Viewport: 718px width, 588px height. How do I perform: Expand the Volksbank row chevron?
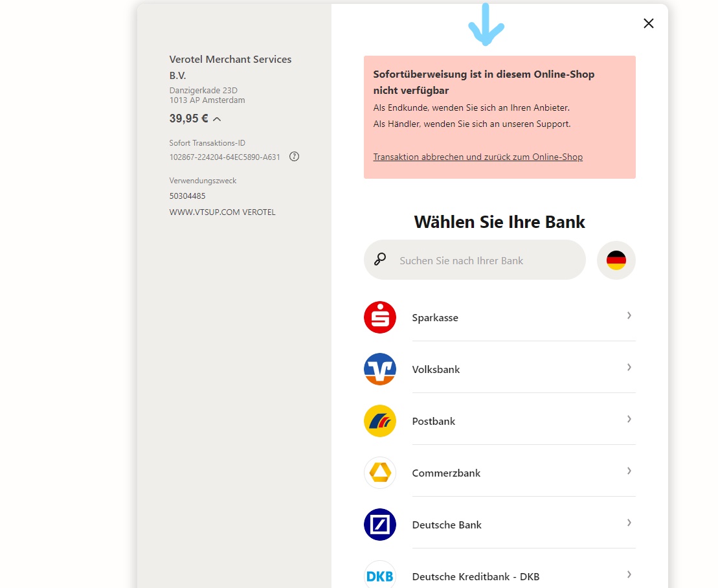point(629,367)
